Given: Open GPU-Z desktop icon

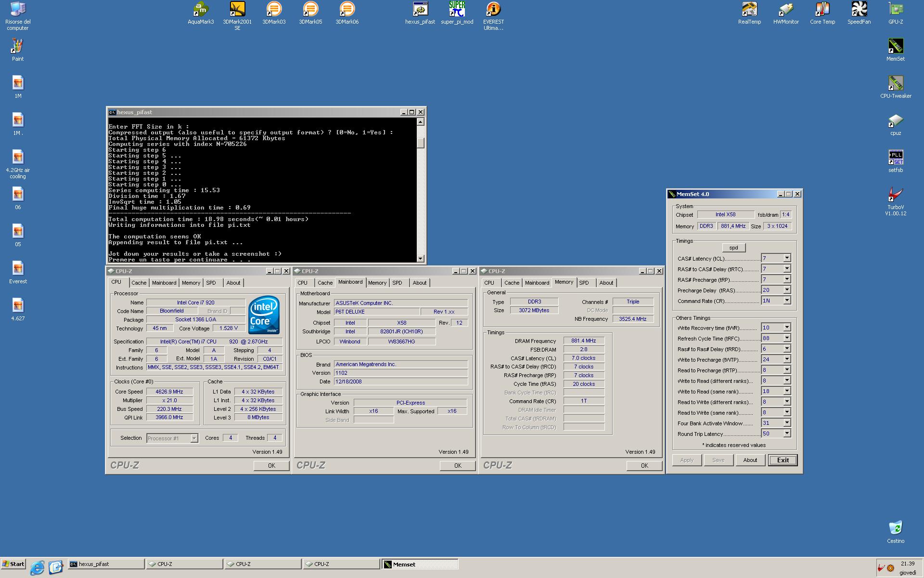Looking at the screenshot, I should (x=896, y=13).
